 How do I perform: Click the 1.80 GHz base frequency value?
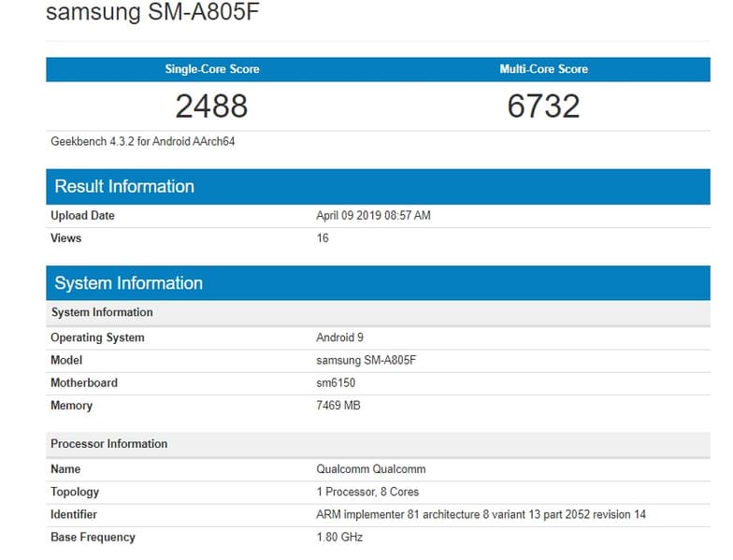[339, 538]
